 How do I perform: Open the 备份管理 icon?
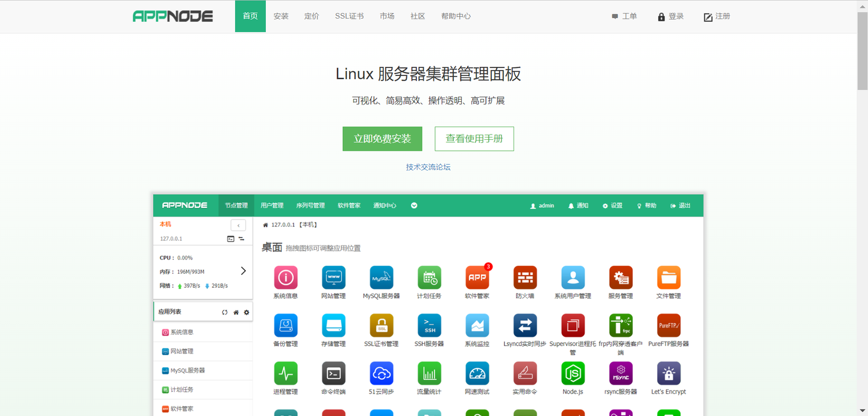pyautogui.click(x=286, y=326)
